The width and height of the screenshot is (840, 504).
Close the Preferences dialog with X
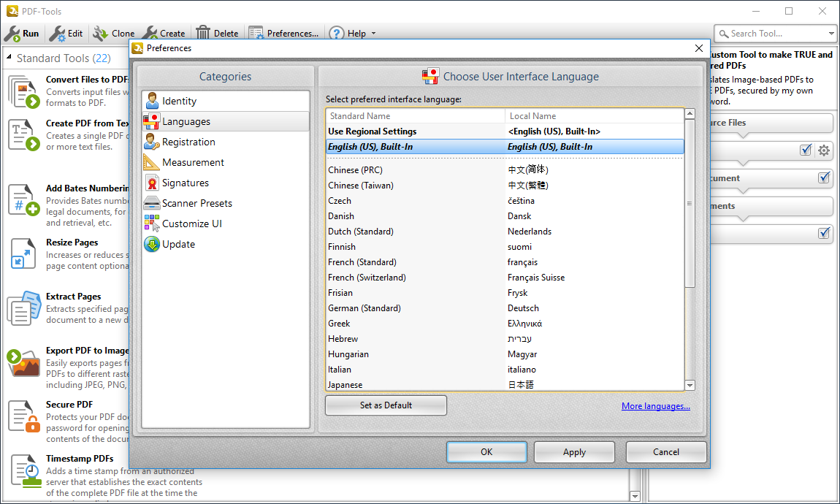pyautogui.click(x=698, y=48)
